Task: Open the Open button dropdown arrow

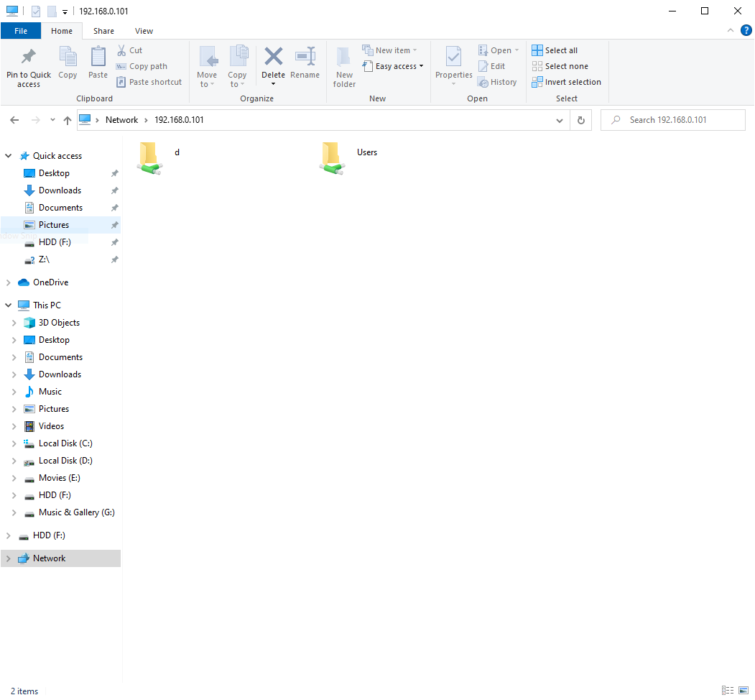Action: (517, 50)
